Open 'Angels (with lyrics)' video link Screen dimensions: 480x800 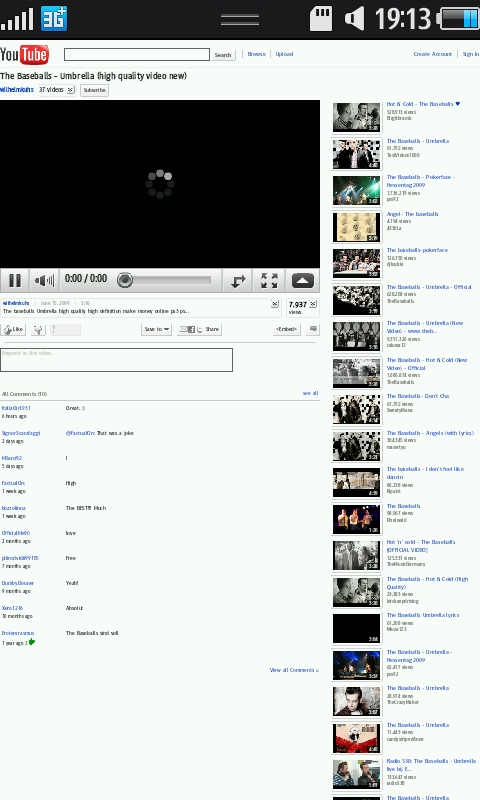tap(430, 433)
